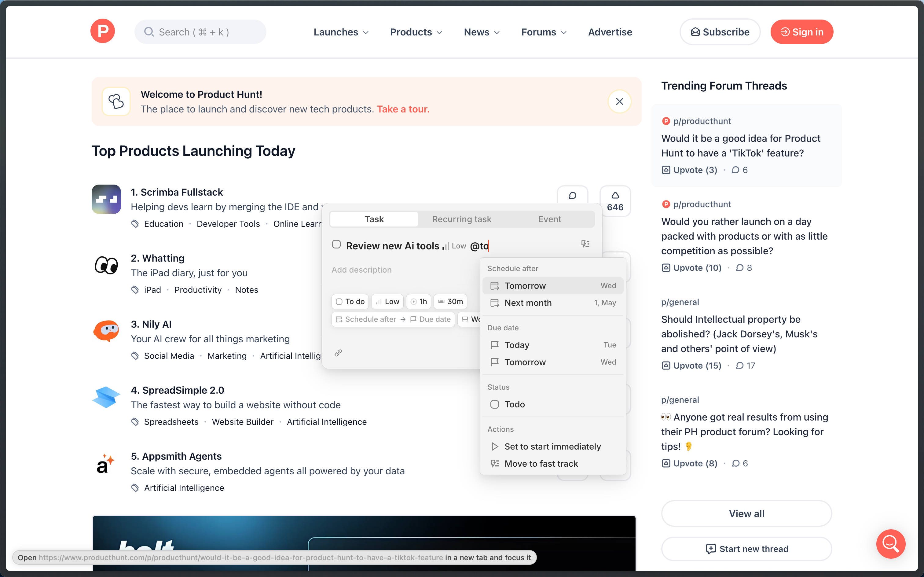Click Start new thread button
924x577 pixels.
point(746,549)
